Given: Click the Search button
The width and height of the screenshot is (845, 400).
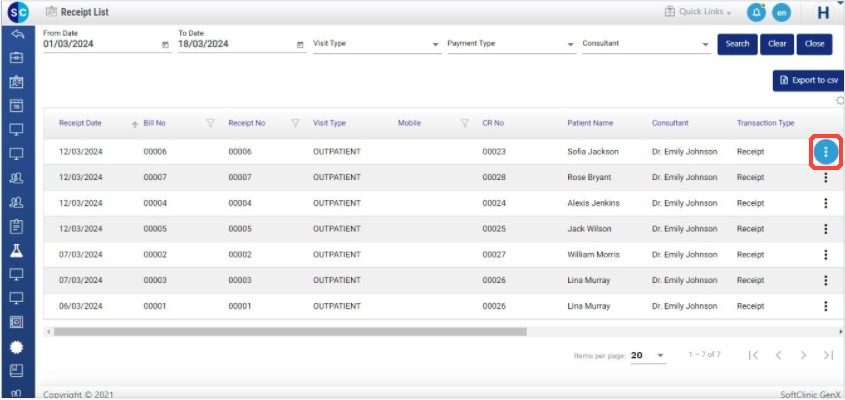Looking at the screenshot, I should point(737,44).
